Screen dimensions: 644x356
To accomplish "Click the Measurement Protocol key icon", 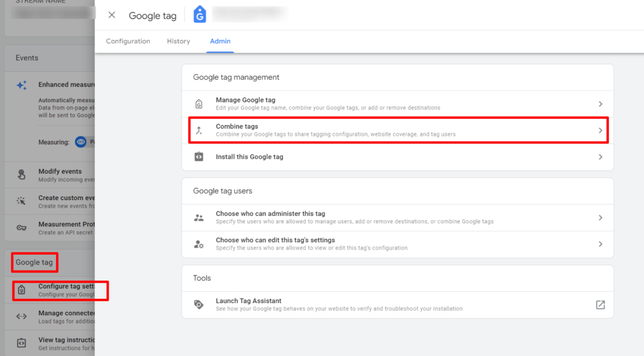I will point(21,228).
